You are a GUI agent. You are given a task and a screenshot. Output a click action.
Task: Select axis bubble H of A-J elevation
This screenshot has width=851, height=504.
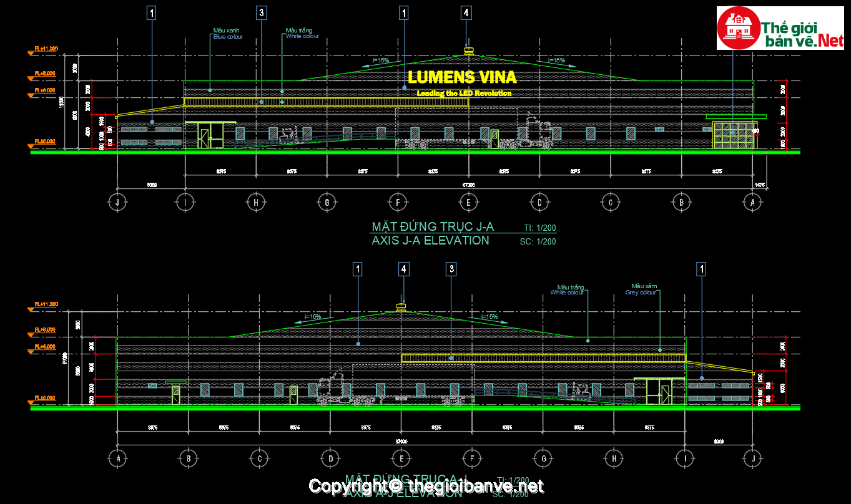[615, 458]
